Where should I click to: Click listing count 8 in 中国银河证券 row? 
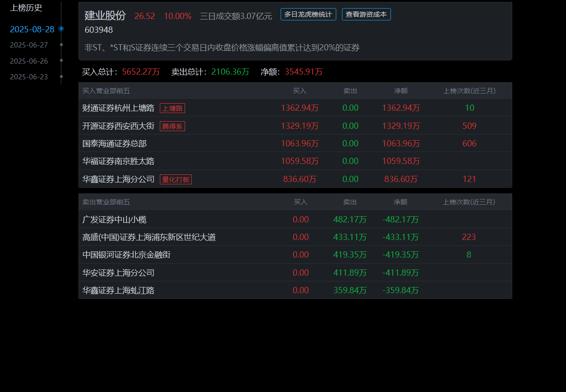pyautogui.click(x=469, y=255)
